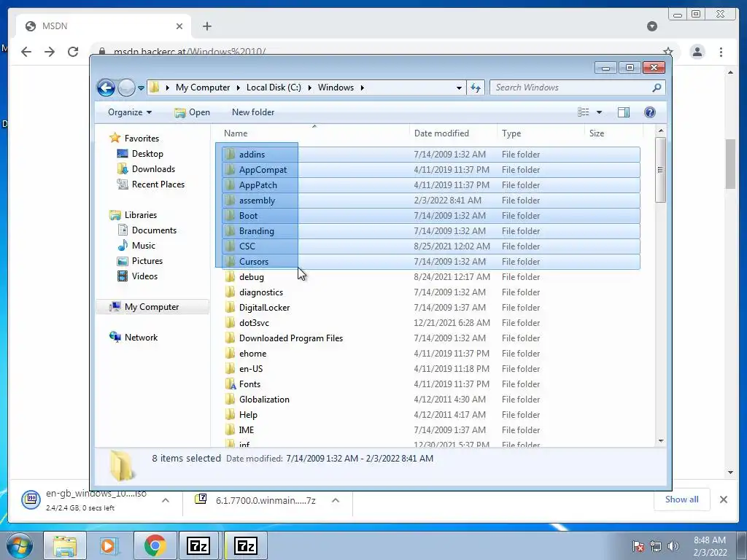
Task: Select the Help folder name
Action: click(x=248, y=415)
